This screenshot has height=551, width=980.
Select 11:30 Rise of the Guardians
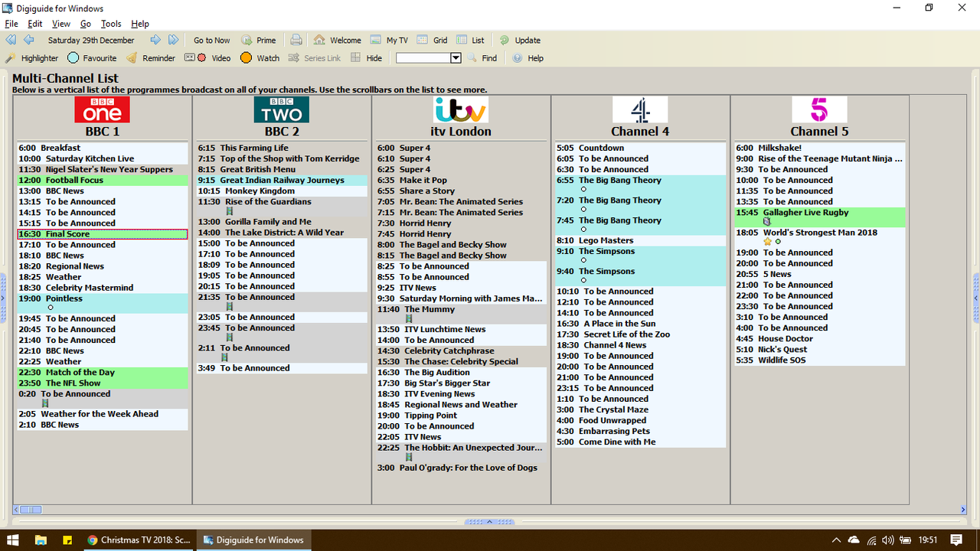pyautogui.click(x=282, y=207)
